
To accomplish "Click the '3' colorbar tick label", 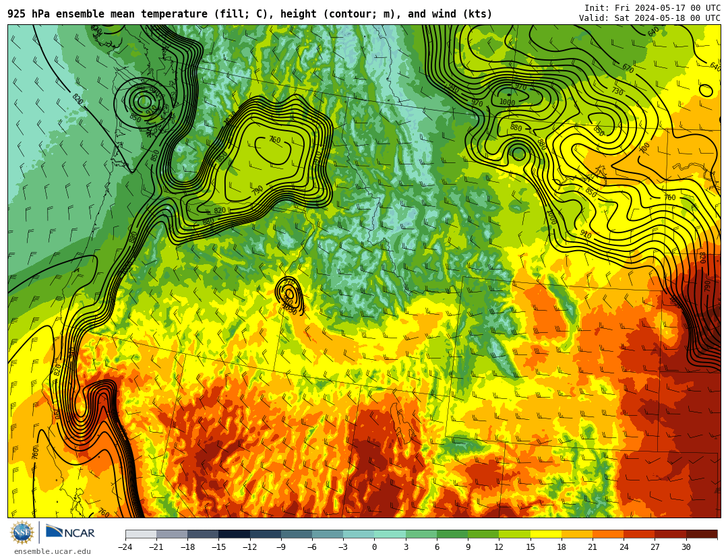I will click(x=406, y=547).
